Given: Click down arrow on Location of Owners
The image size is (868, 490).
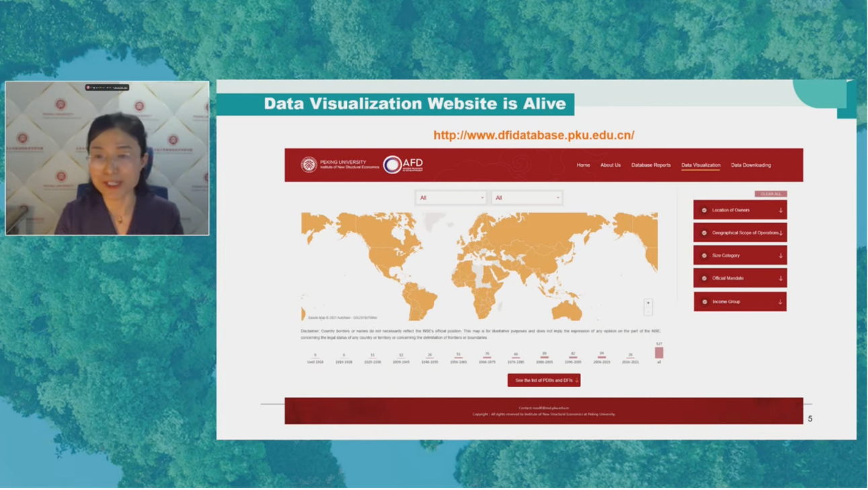Looking at the screenshot, I should click(x=780, y=210).
